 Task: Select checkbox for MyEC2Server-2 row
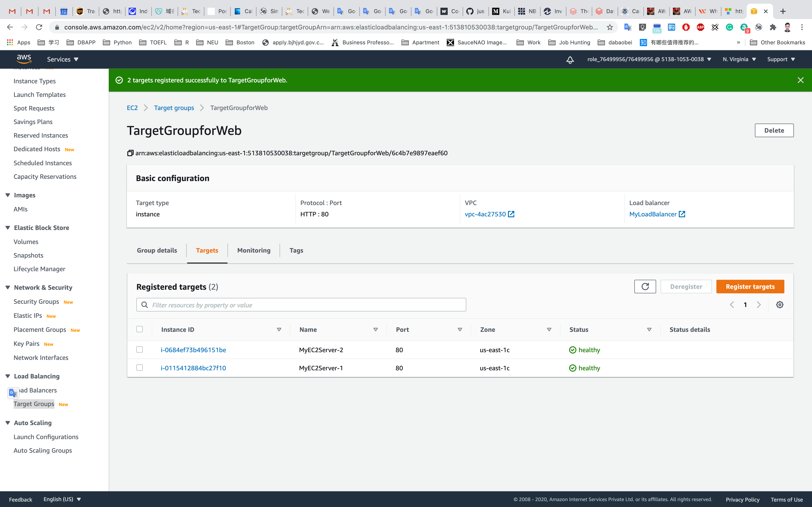[140, 350]
